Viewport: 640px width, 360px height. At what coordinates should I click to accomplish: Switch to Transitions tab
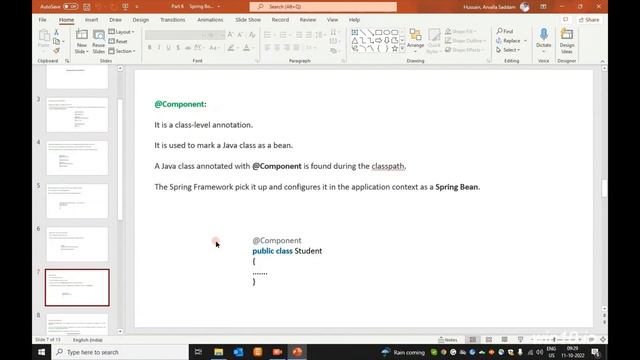(x=173, y=20)
